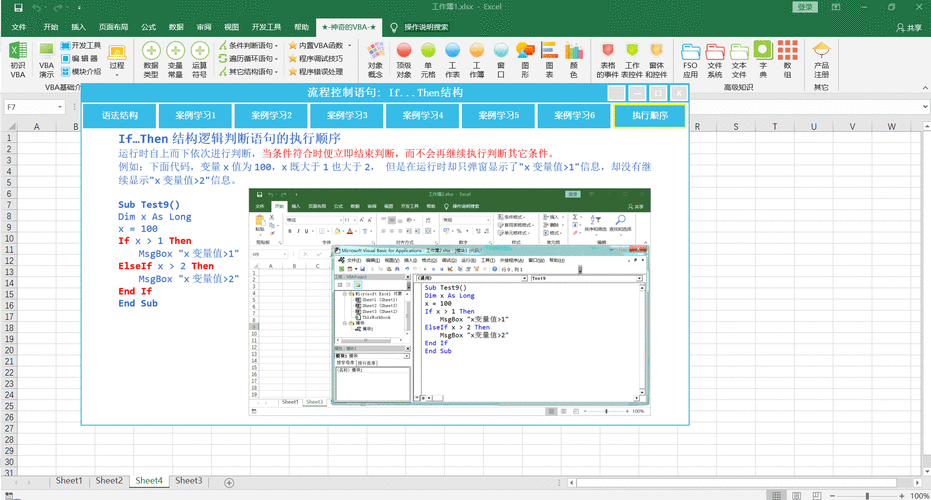This screenshot has height=500, width=931.
Task: Switch to the Sheet2 worksheet tab
Action: tap(109, 481)
